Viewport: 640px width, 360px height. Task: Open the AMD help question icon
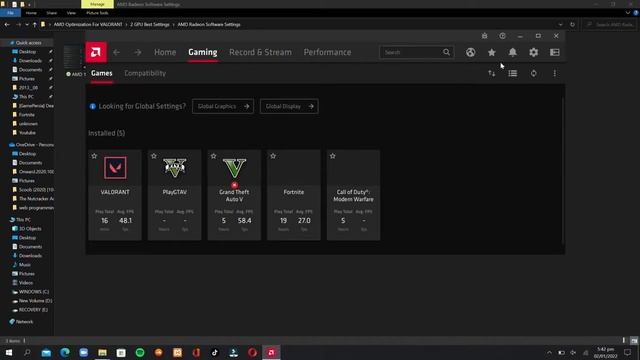[502, 36]
